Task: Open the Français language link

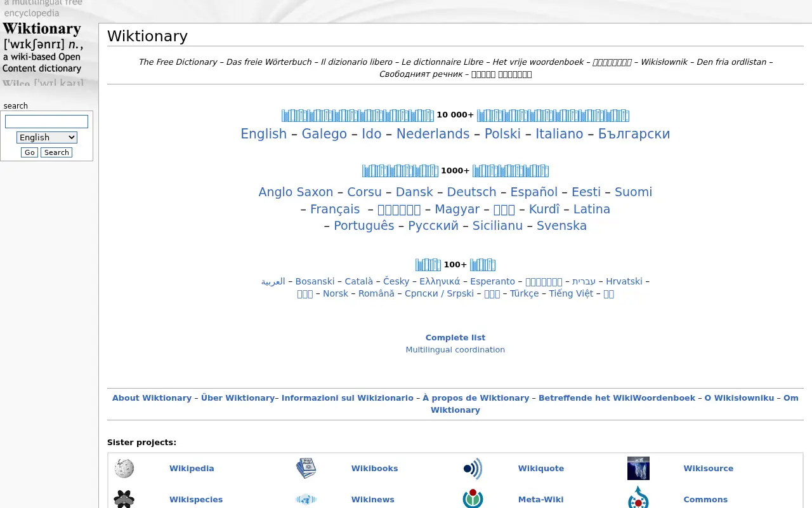Action: tap(335, 209)
